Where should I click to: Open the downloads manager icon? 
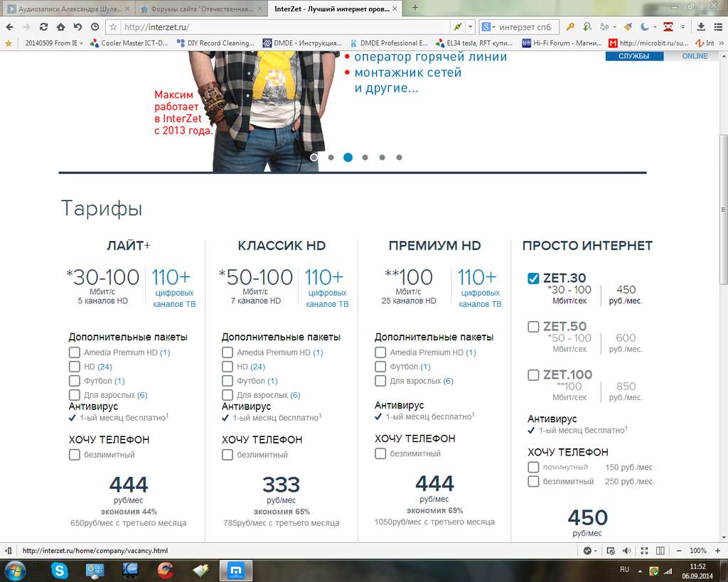pos(701,27)
